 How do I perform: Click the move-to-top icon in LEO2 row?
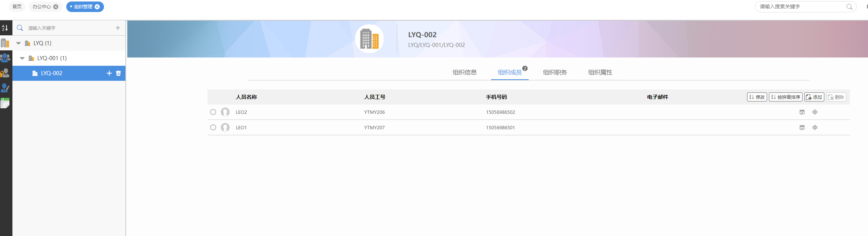click(802, 112)
